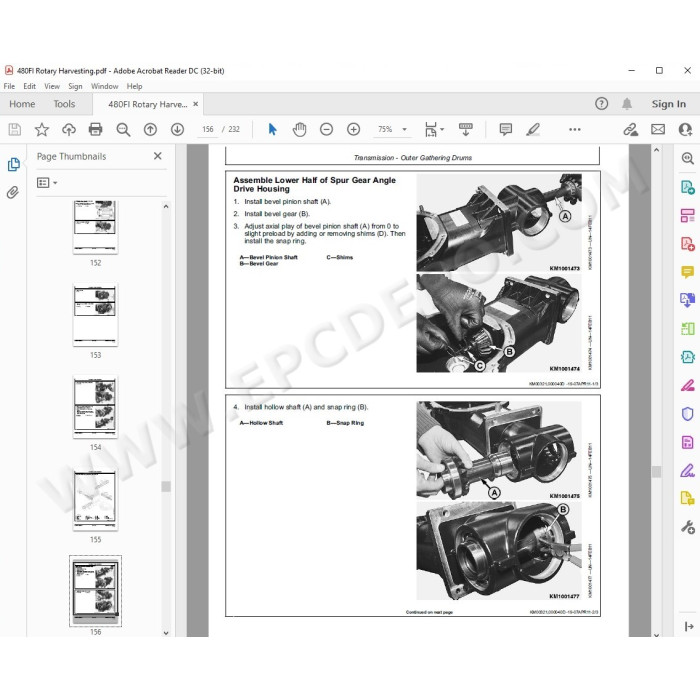Open the Organize Pages red layout icon
This screenshot has width=700, height=700.
tap(688, 215)
